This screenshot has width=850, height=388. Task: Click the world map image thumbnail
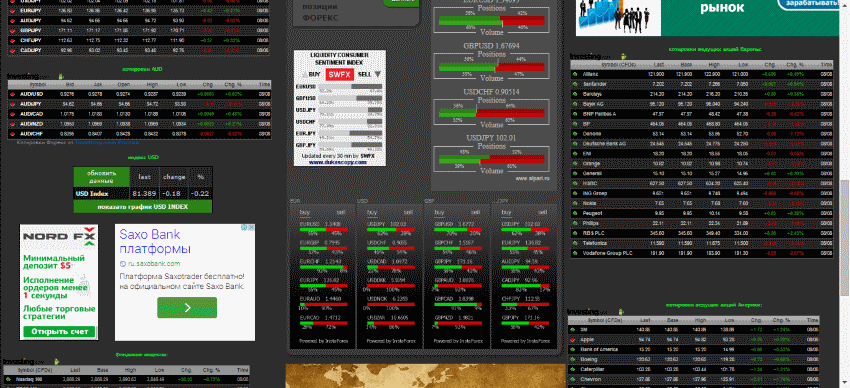[x=426, y=376]
